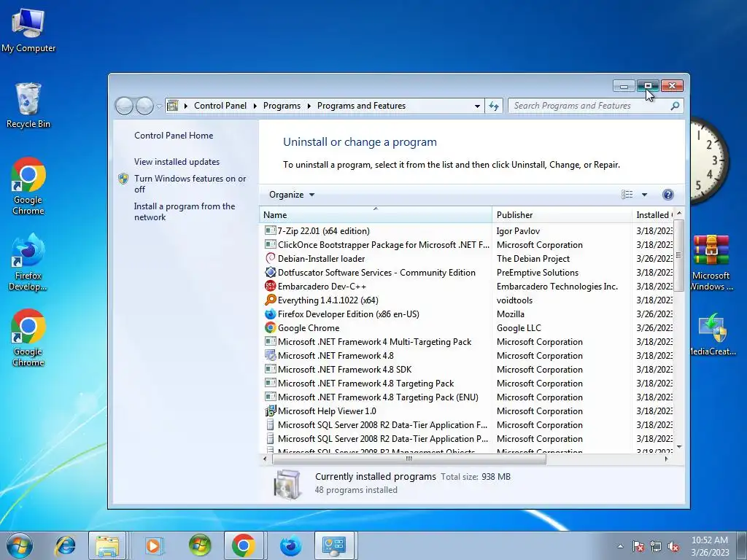Sort by the Name column header
747x560 pixels.
(x=376, y=215)
